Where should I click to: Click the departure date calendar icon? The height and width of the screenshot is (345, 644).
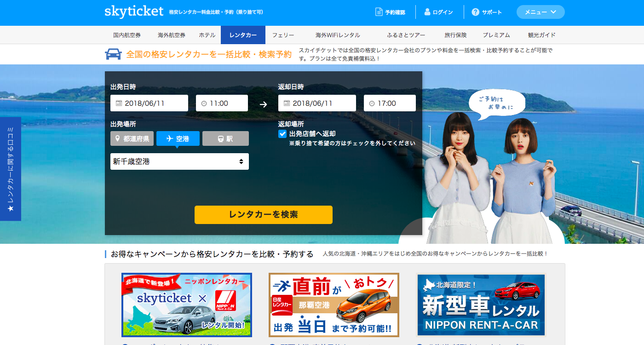pos(119,103)
